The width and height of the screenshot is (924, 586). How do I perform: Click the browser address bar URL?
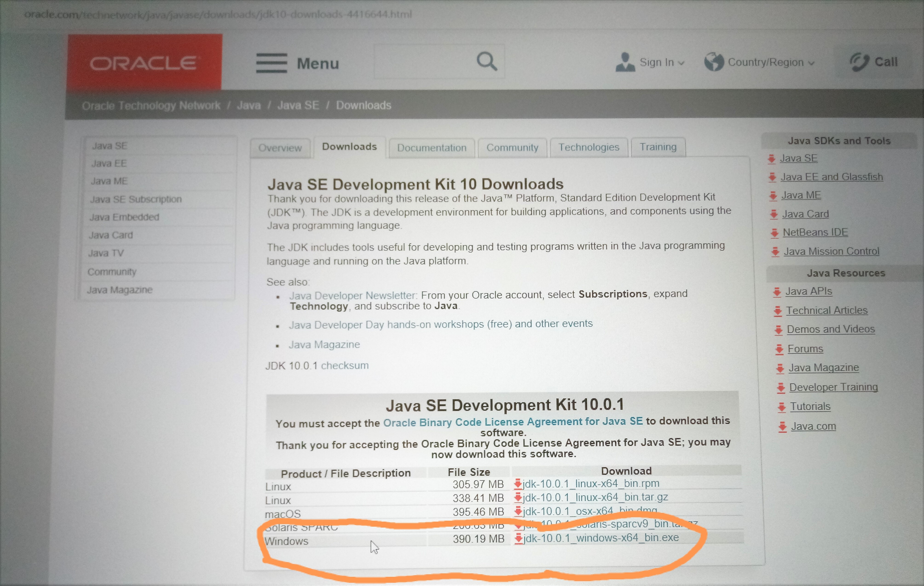tap(218, 14)
